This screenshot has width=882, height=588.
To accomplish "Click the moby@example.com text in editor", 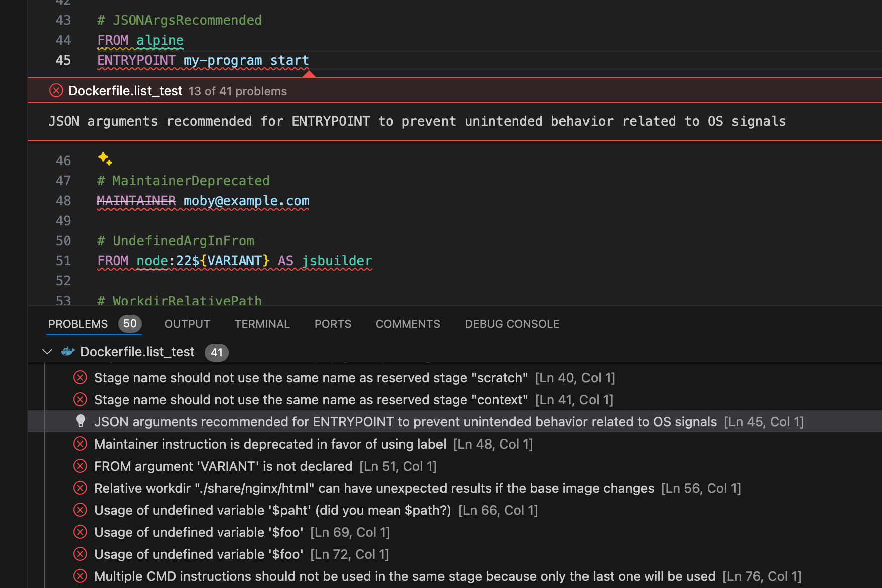I will click(246, 201).
